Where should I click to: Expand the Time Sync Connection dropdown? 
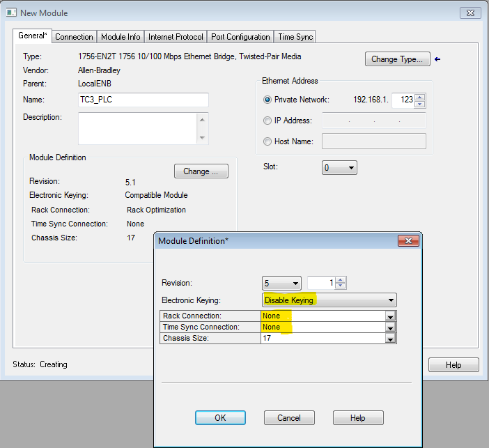click(x=390, y=327)
